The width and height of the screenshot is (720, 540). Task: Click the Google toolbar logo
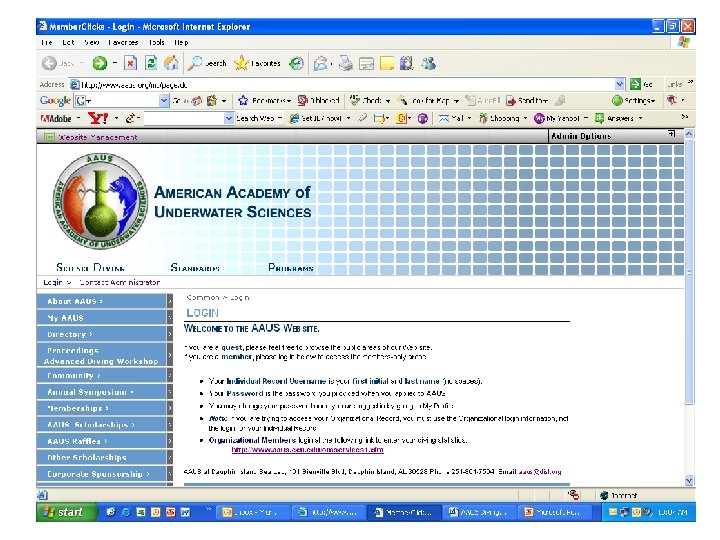[x=55, y=101]
